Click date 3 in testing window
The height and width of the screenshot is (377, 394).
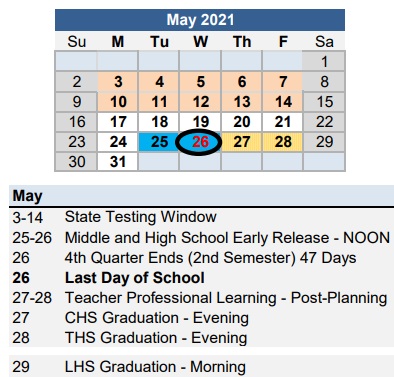click(118, 82)
